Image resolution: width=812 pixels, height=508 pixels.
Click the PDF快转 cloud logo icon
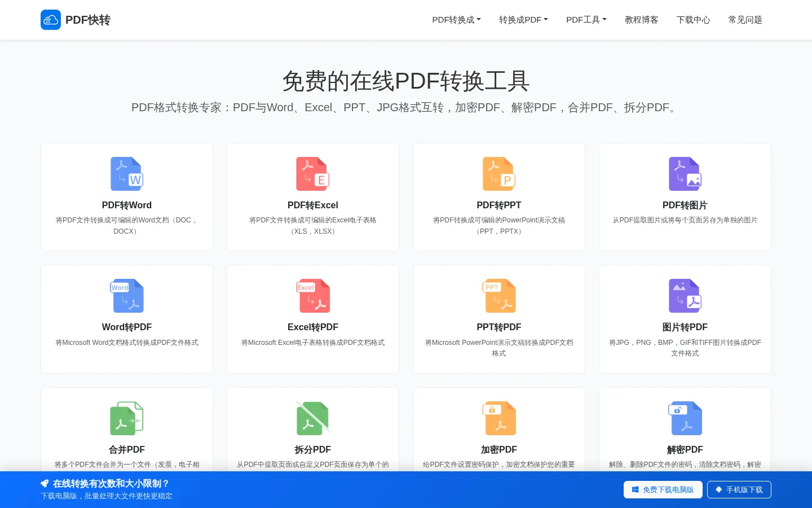pyautogui.click(x=51, y=20)
